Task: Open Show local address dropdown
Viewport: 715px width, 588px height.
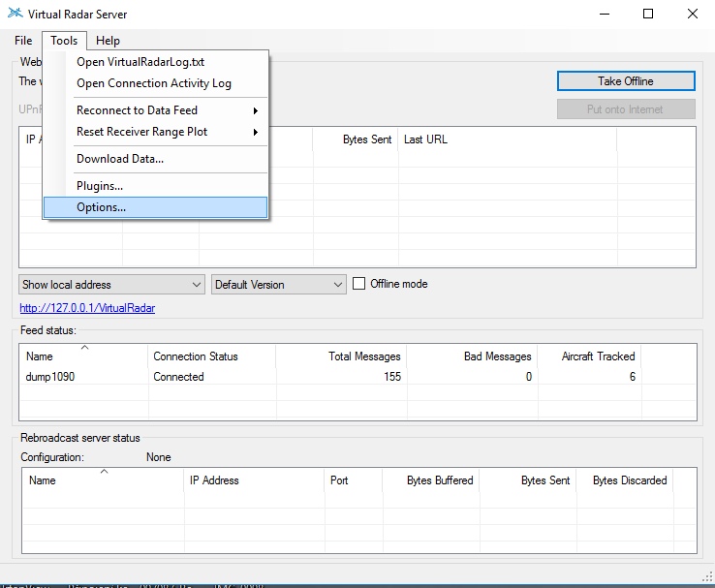Action: [x=111, y=285]
